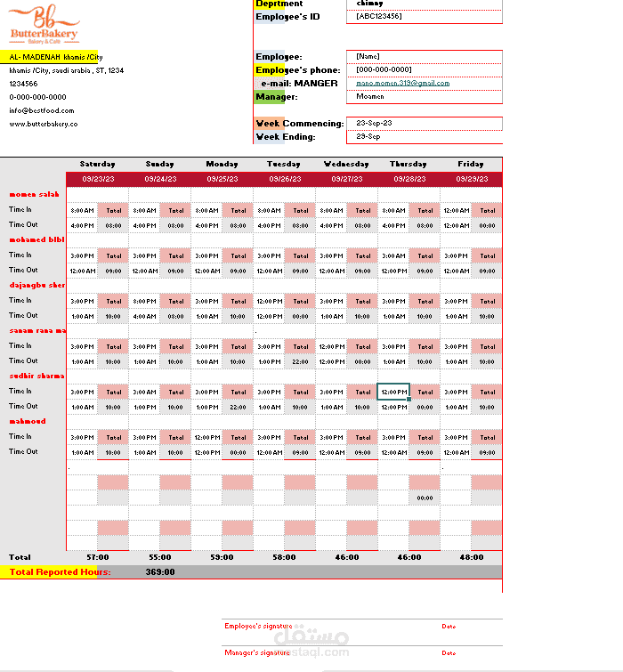Click the date cell 09/29/23
623x672 pixels.
tap(472, 179)
